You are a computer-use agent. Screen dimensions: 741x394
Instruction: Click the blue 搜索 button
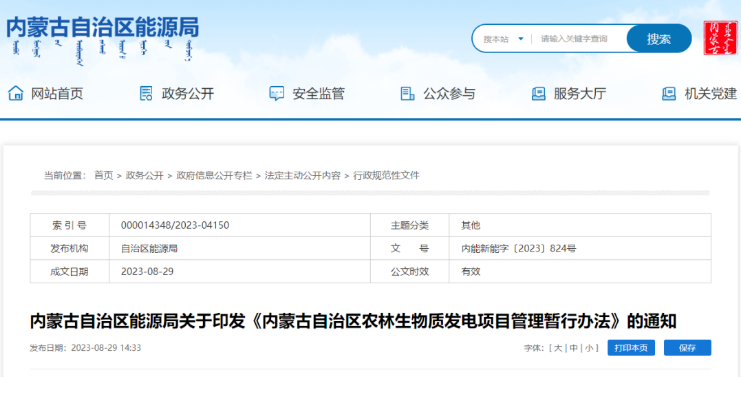659,38
